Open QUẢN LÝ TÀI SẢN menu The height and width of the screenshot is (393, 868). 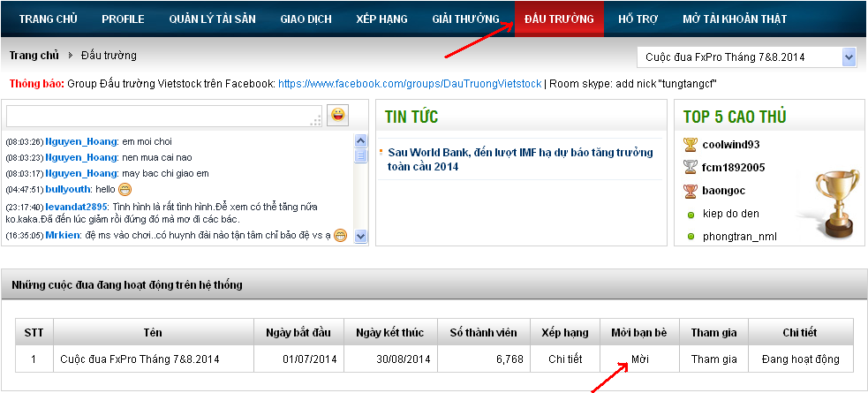(x=213, y=19)
